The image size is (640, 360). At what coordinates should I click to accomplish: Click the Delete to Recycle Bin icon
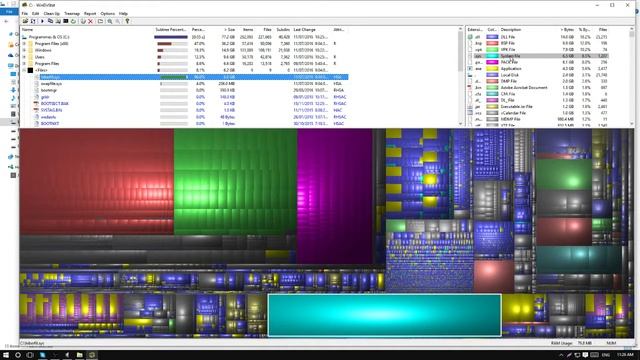click(x=83, y=21)
